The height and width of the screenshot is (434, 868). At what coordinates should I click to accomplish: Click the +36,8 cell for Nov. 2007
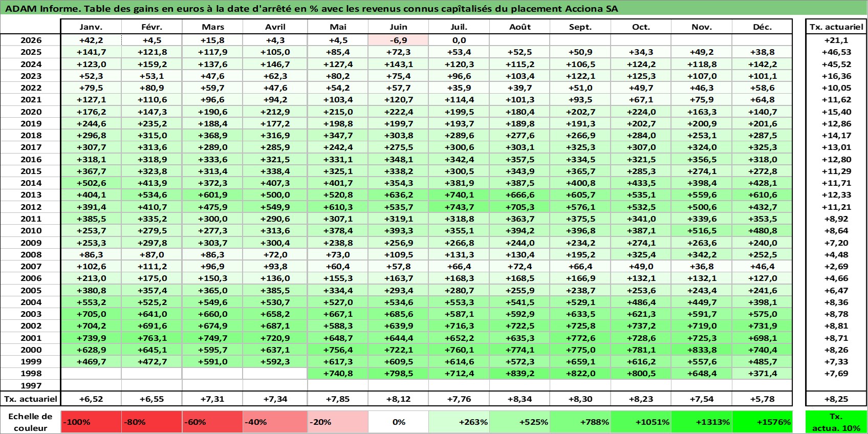pyautogui.click(x=702, y=266)
